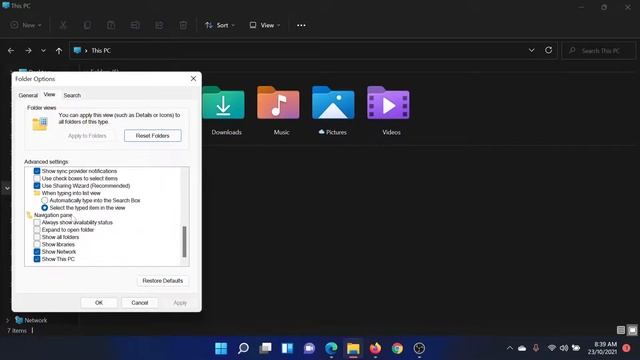Click the Reset Folders button
The height and width of the screenshot is (360, 640).
(x=153, y=136)
